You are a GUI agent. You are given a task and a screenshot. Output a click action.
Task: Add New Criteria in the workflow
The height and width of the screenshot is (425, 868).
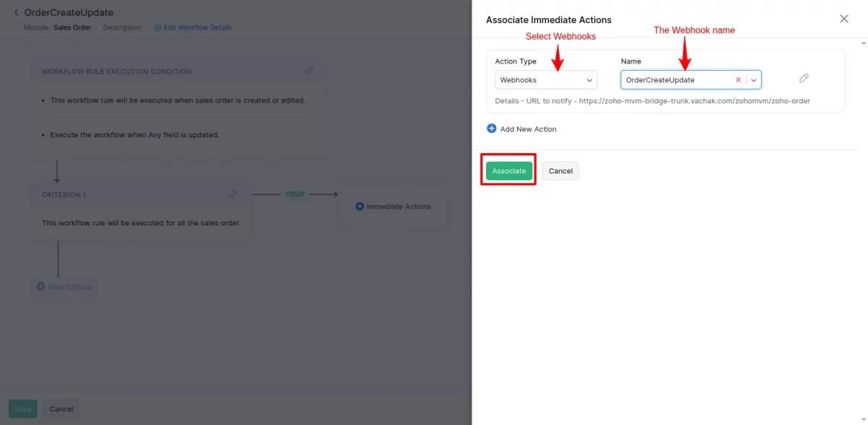coord(64,287)
